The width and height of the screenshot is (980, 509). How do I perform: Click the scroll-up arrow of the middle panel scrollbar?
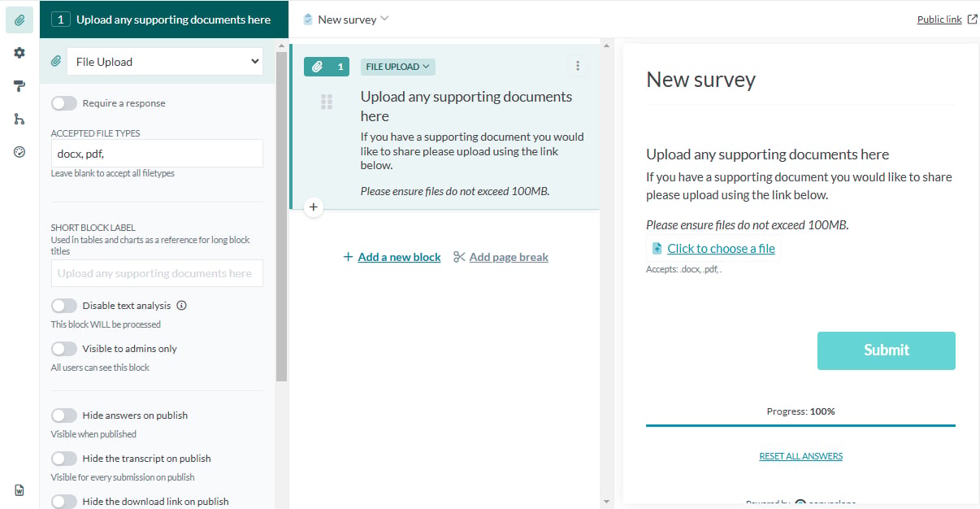click(x=605, y=46)
